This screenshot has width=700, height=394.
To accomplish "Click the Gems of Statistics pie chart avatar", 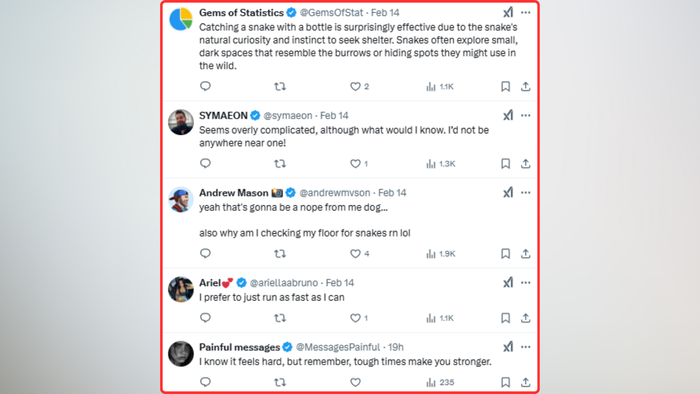I will click(x=181, y=19).
